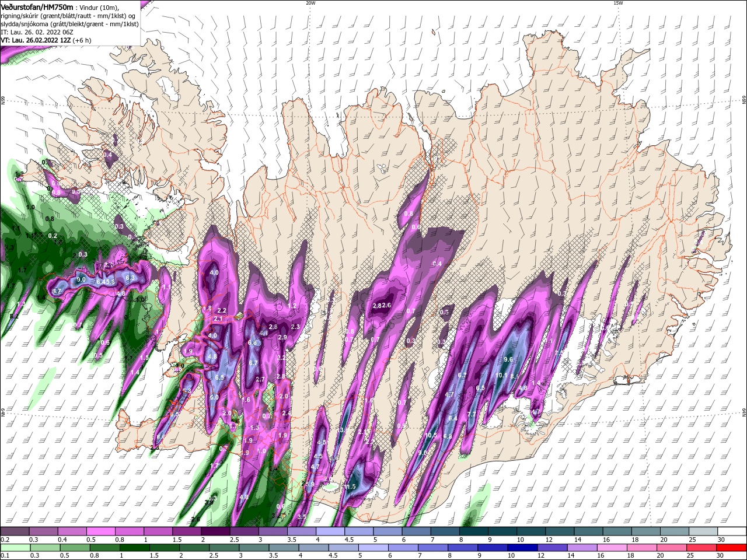Click the '10.5' precipitation value on the map
The width and height of the screenshot is (747, 560).
click(431, 436)
